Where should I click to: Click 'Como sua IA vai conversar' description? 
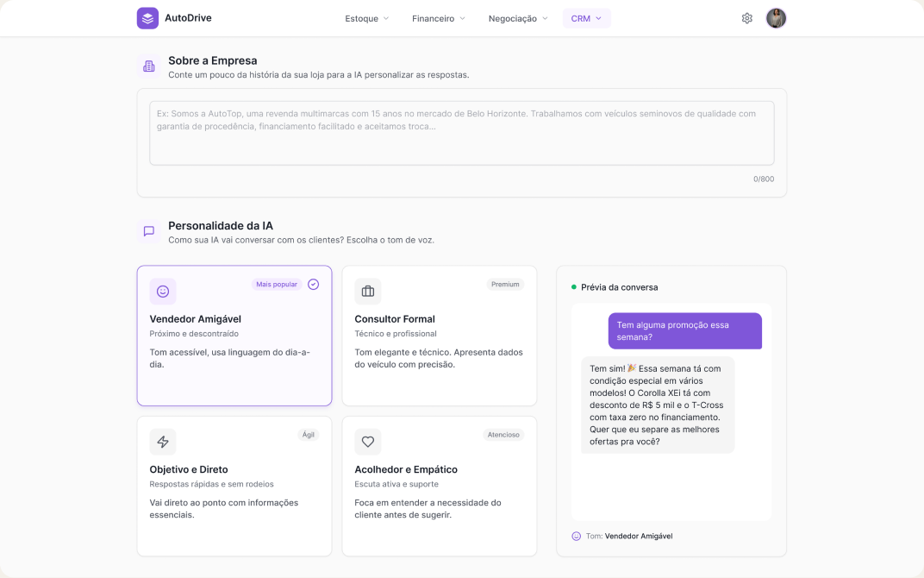tap(301, 240)
